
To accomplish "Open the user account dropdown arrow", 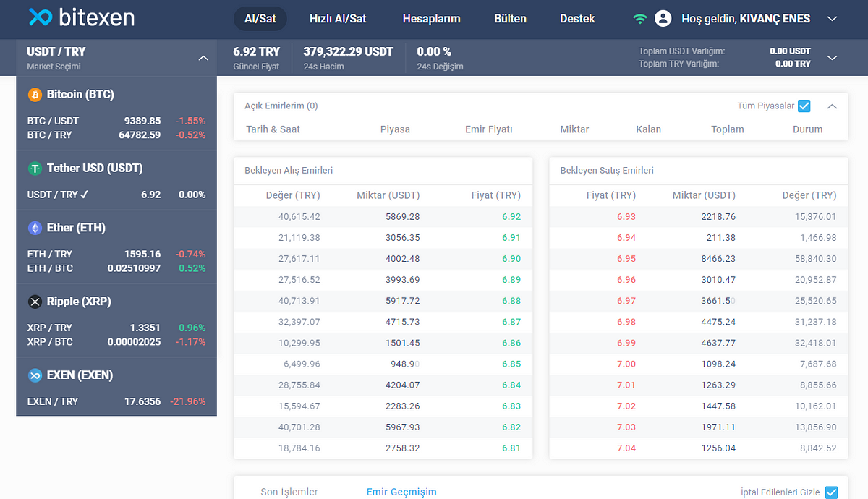I will coord(832,19).
